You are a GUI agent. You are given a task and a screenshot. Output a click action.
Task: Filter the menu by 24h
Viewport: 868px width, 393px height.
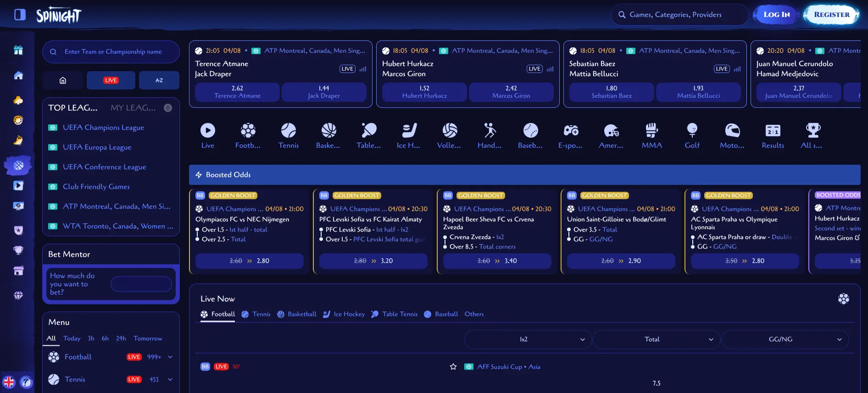click(x=121, y=338)
